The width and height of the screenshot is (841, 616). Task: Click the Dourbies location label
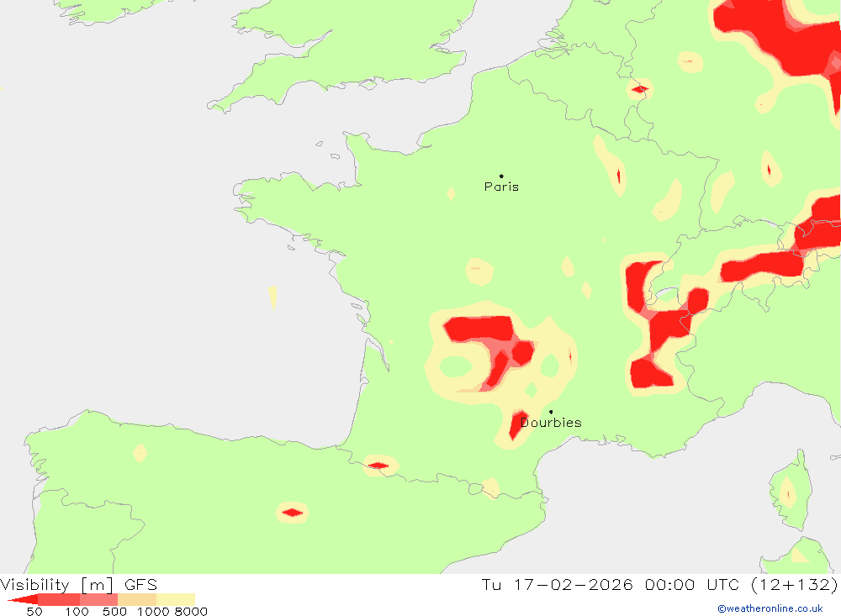point(551,423)
